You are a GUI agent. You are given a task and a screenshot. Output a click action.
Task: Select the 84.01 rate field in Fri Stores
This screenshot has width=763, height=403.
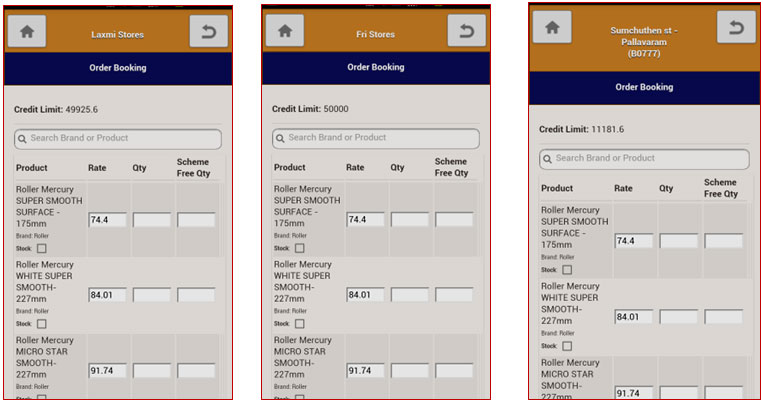pos(365,294)
